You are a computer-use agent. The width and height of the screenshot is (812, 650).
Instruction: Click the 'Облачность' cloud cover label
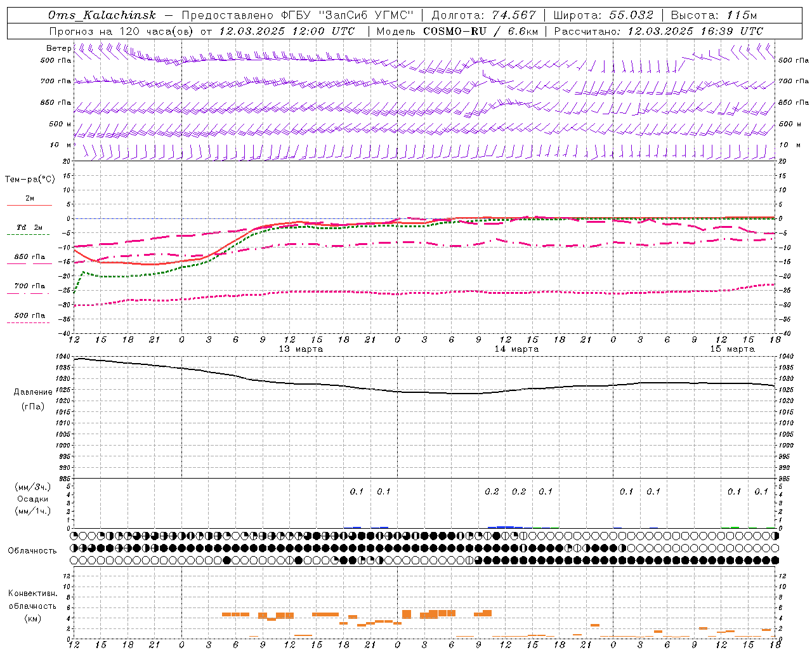point(32,551)
